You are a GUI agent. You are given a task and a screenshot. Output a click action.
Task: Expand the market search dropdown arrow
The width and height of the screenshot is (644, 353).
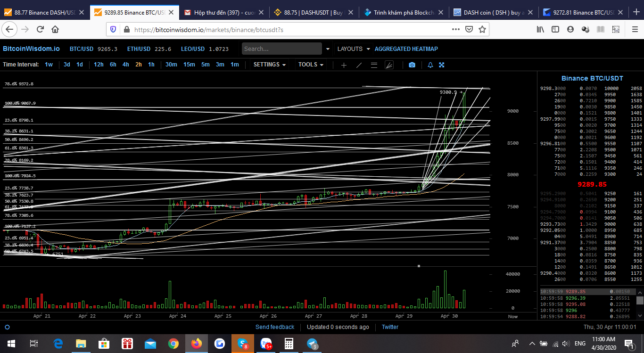coord(328,49)
